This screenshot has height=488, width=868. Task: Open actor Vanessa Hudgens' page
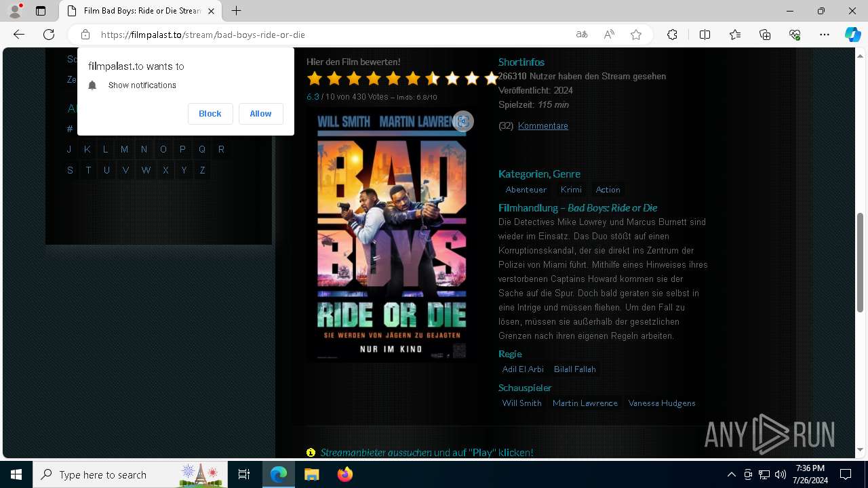click(x=662, y=403)
